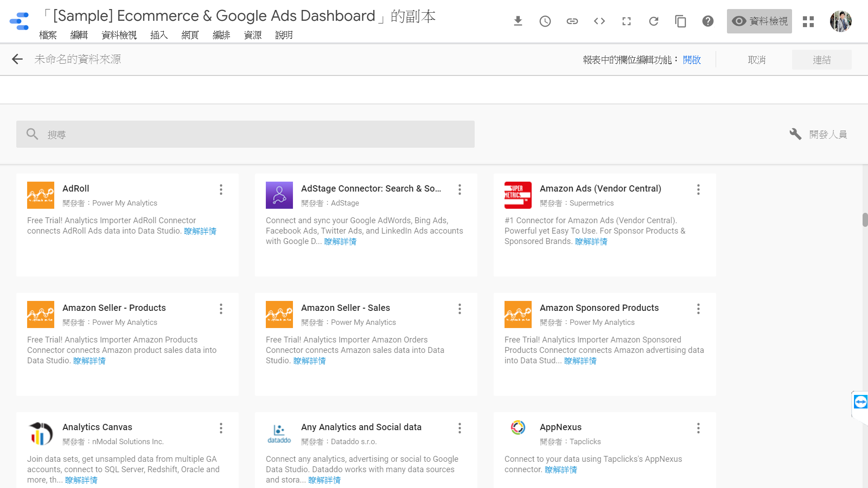Screen dimensions: 868x488
Task: Open the 檔案 menu
Action: [x=48, y=35]
